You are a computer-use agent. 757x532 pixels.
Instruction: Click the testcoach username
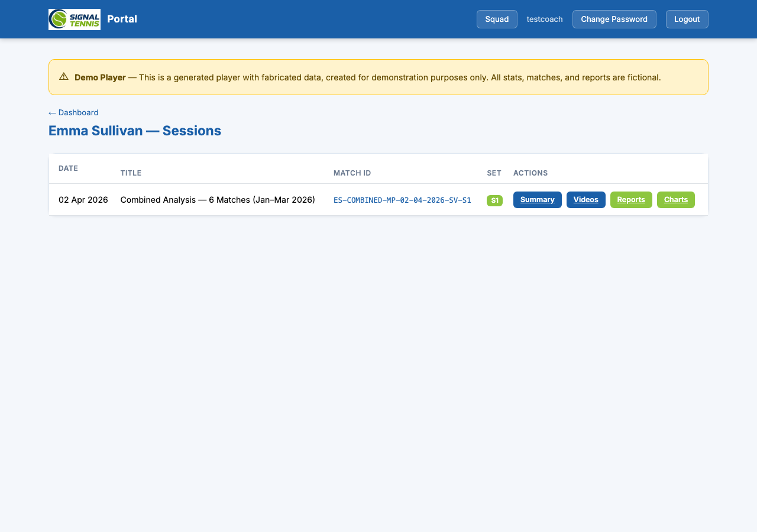pyautogui.click(x=544, y=19)
